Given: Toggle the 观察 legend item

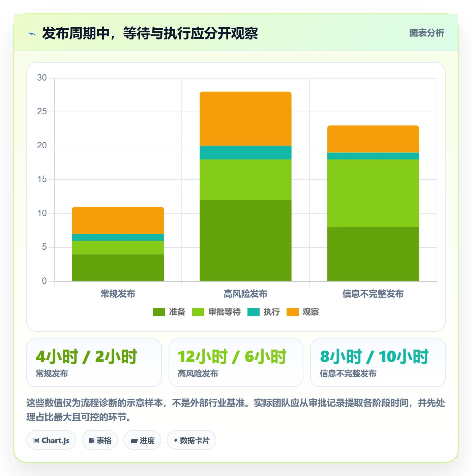Looking at the screenshot, I should point(303,312).
